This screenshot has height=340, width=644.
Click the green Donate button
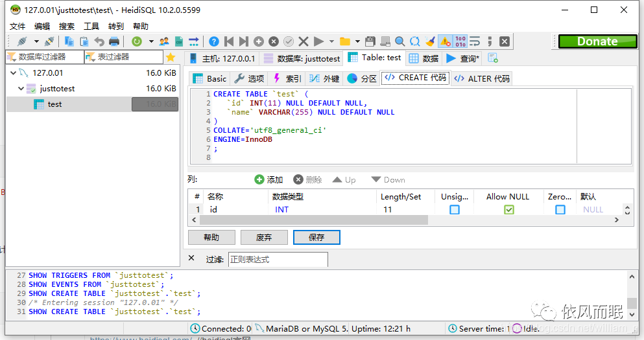pyautogui.click(x=597, y=41)
